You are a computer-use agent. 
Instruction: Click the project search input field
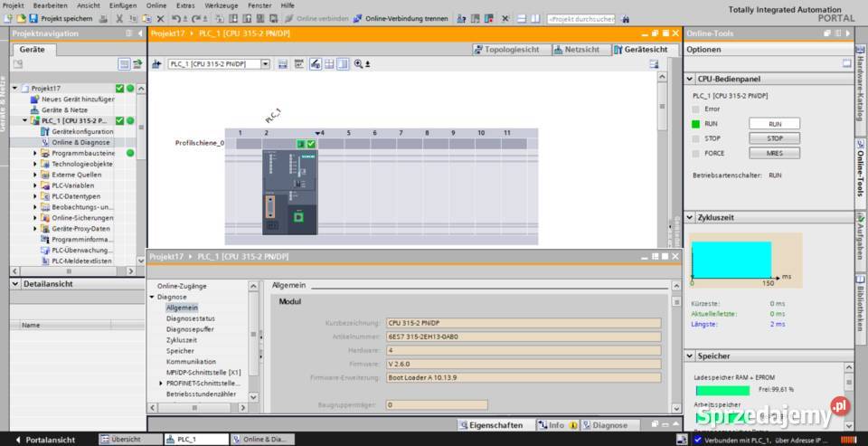click(581, 19)
